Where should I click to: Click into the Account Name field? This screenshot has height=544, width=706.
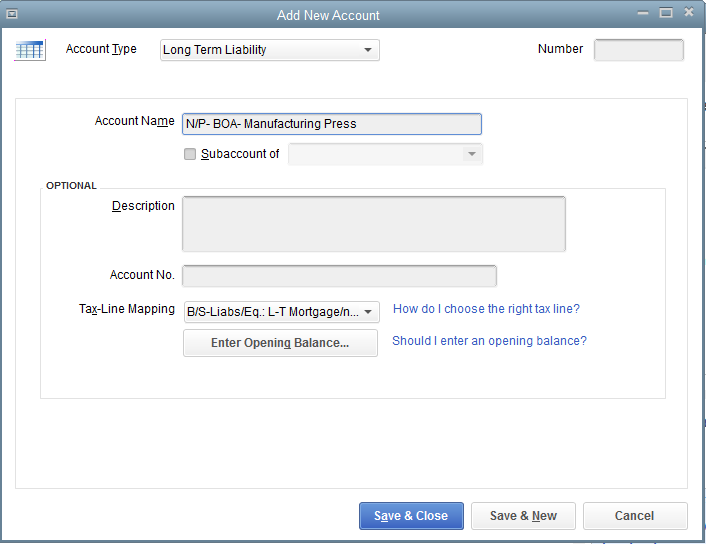[x=332, y=124]
